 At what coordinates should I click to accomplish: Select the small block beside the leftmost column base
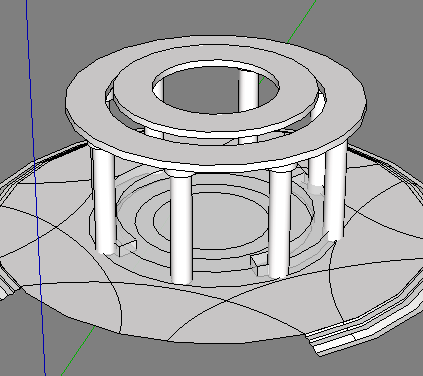click(x=127, y=249)
